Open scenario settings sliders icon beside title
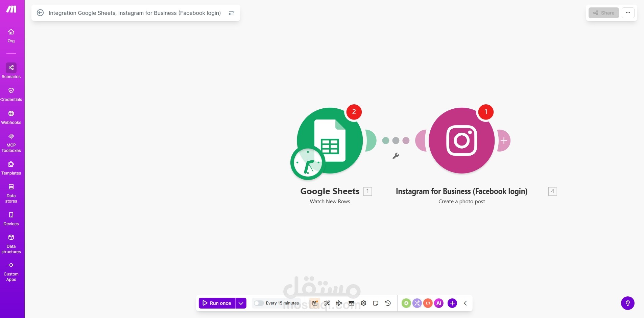644x318 pixels. tap(232, 13)
